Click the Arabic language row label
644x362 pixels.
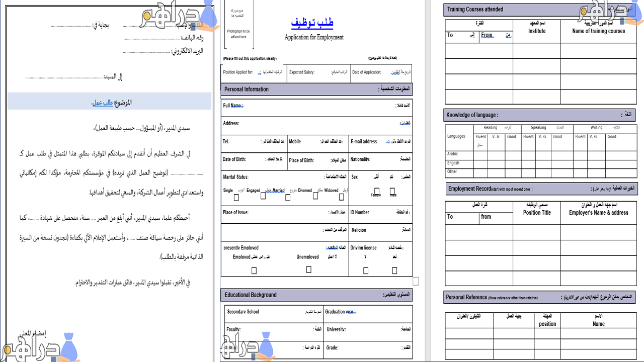pos(452,154)
